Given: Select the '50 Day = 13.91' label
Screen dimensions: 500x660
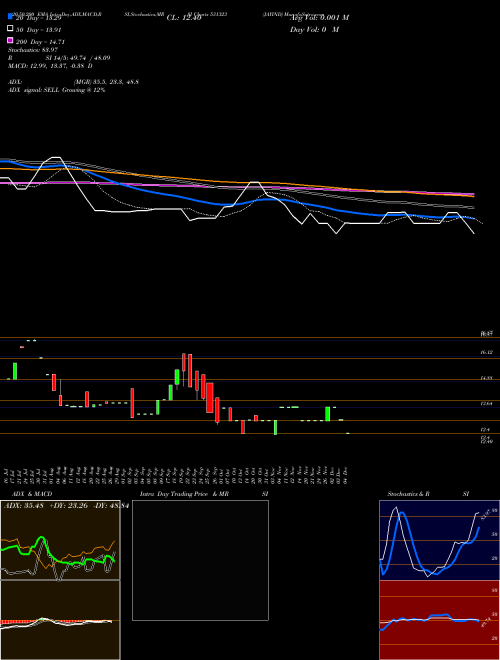Looking at the screenshot, I should 39,30.
